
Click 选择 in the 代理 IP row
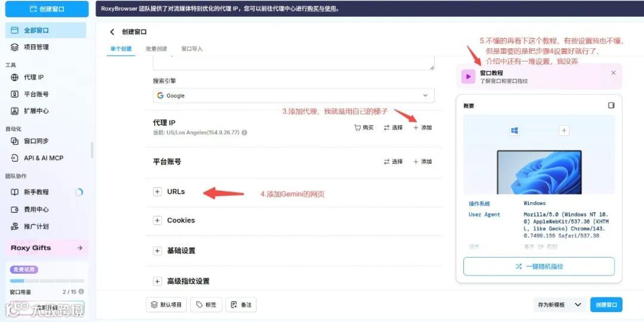pos(393,128)
